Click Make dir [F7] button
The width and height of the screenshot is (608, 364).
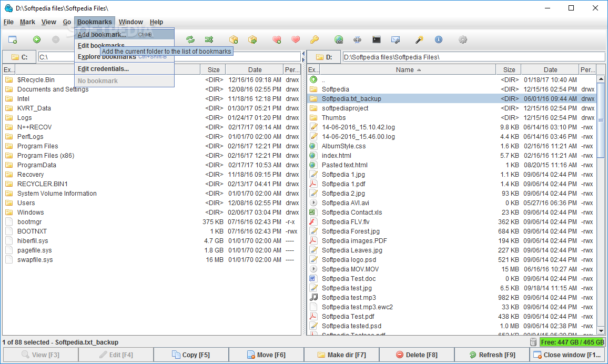click(x=342, y=355)
